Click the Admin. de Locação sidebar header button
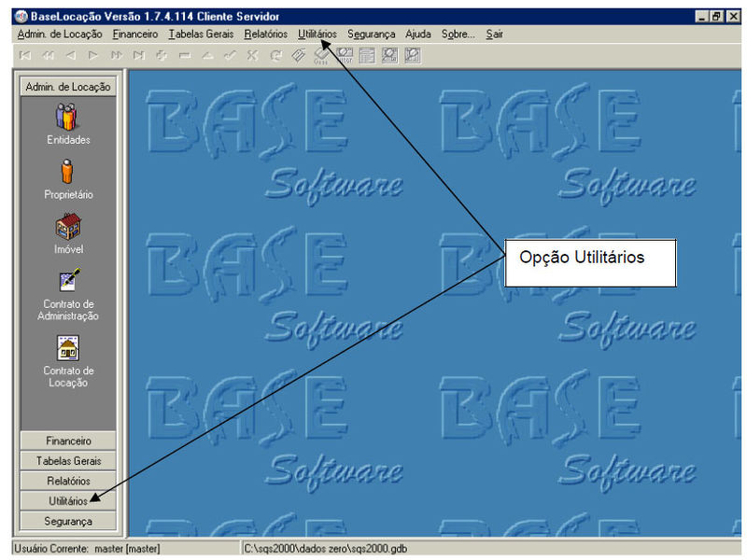Image resolution: width=747 pixels, height=560 pixels. (68, 87)
